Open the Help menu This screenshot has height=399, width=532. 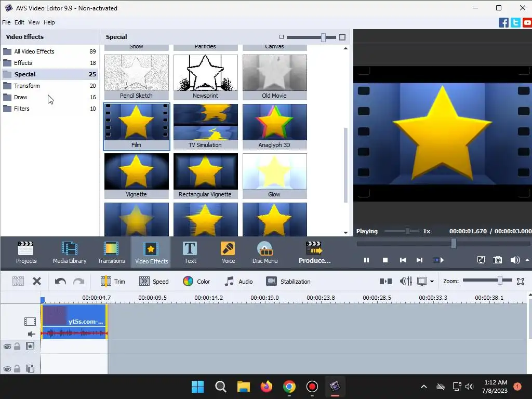click(x=49, y=22)
